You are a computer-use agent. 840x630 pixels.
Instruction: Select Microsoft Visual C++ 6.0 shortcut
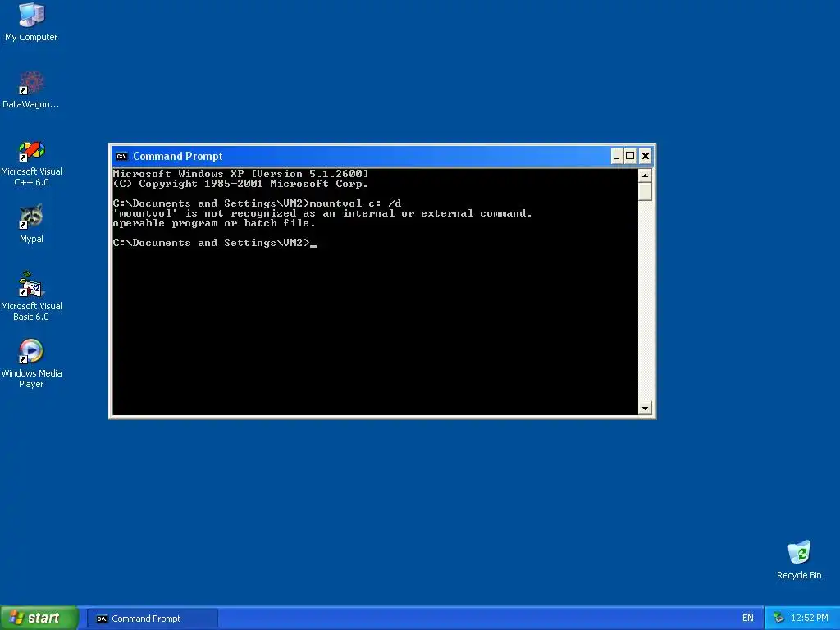31,163
